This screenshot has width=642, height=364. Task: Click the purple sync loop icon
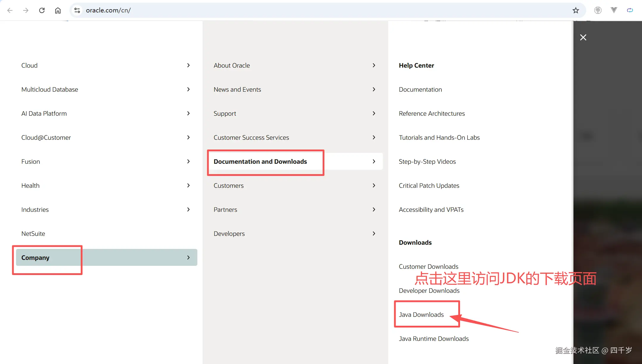(x=630, y=10)
